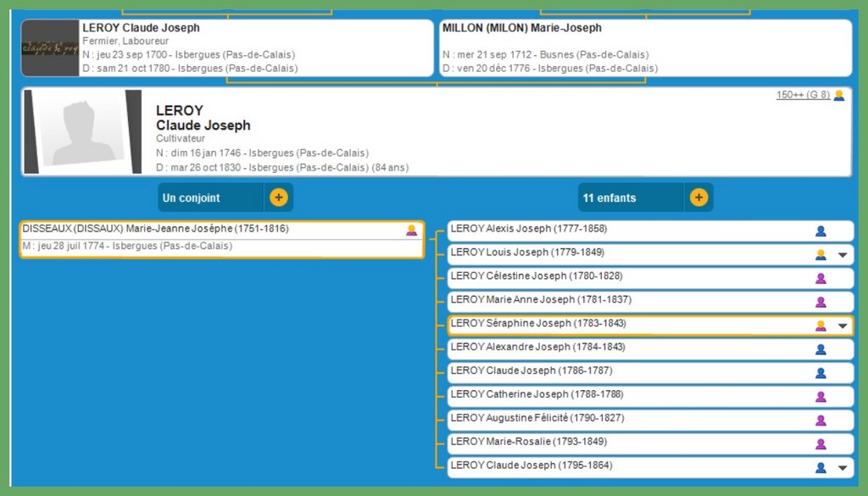This screenshot has width=868, height=496.
Task: Click the plus icon beside 11 enfants
Action: [x=698, y=198]
